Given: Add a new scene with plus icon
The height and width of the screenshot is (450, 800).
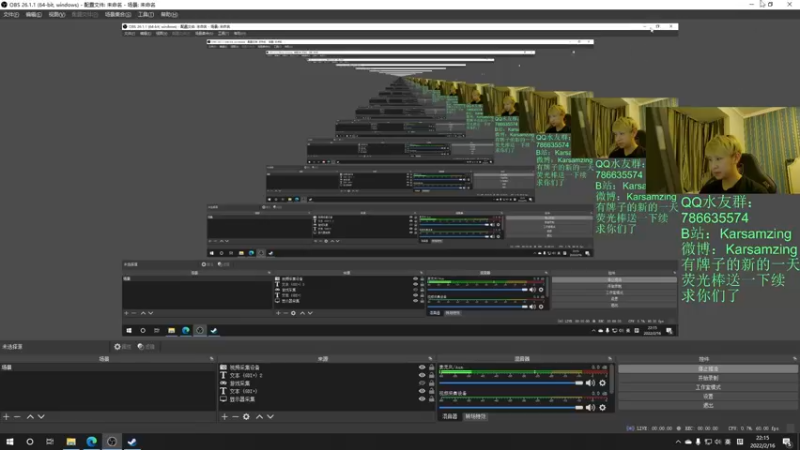Looking at the screenshot, I should (6, 417).
